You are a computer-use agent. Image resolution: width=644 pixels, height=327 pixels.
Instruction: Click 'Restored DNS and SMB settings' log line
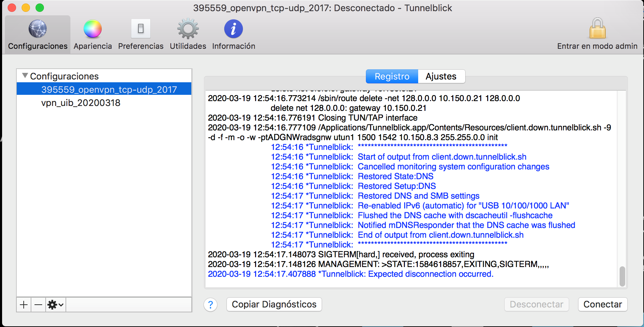[x=375, y=196]
